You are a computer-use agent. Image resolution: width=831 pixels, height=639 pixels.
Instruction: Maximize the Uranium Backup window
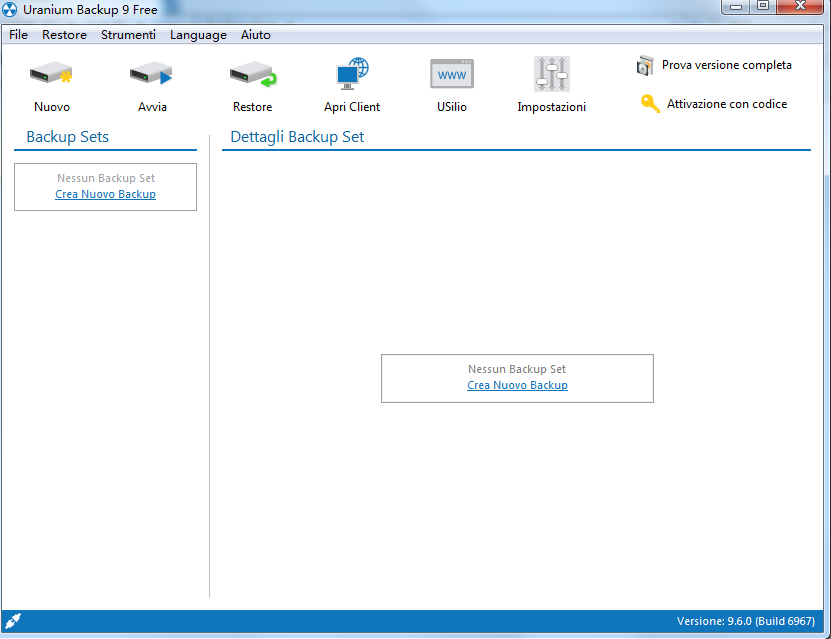tap(763, 6)
